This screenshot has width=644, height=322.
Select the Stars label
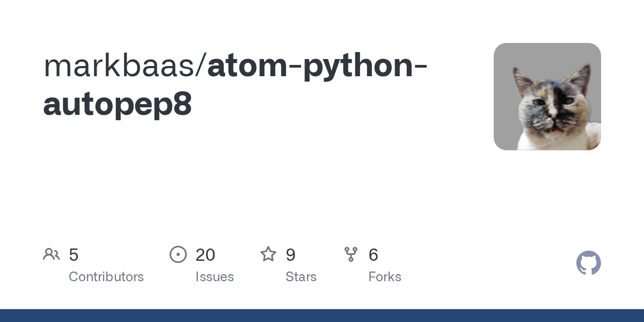pyautogui.click(x=301, y=277)
